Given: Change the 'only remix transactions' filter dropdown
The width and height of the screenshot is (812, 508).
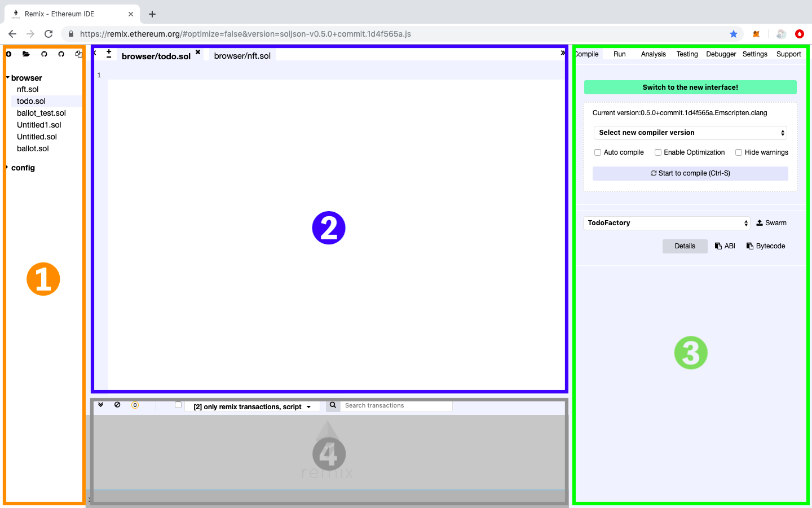Looking at the screenshot, I should (251, 406).
